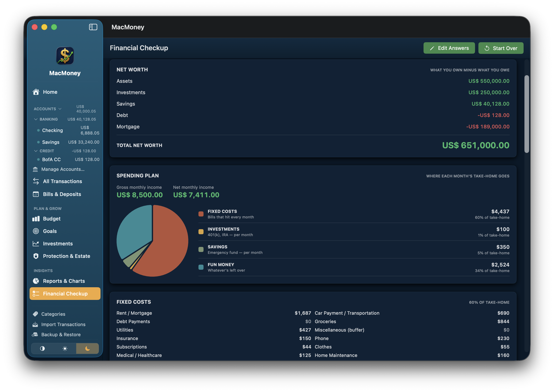This screenshot has height=392, width=554.
Task: Select the Savings account in sidebar
Action: [x=68, y=142]
